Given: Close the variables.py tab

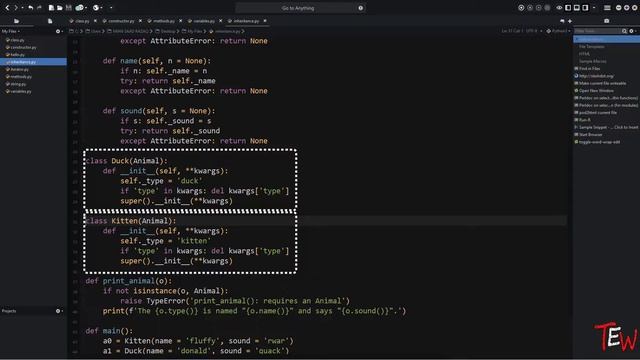Looking at the screenshot, I should coord(221,21).
